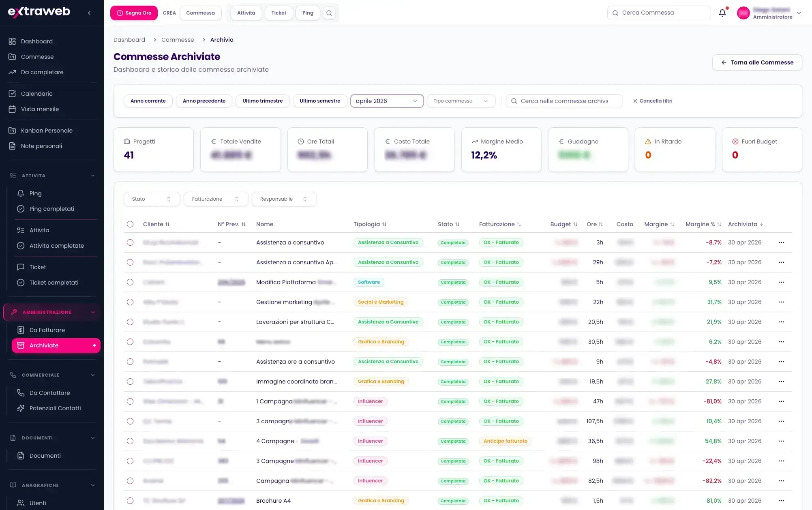Open row options for Brochure A4
This screenshot has width=812, height=510.
781,501
